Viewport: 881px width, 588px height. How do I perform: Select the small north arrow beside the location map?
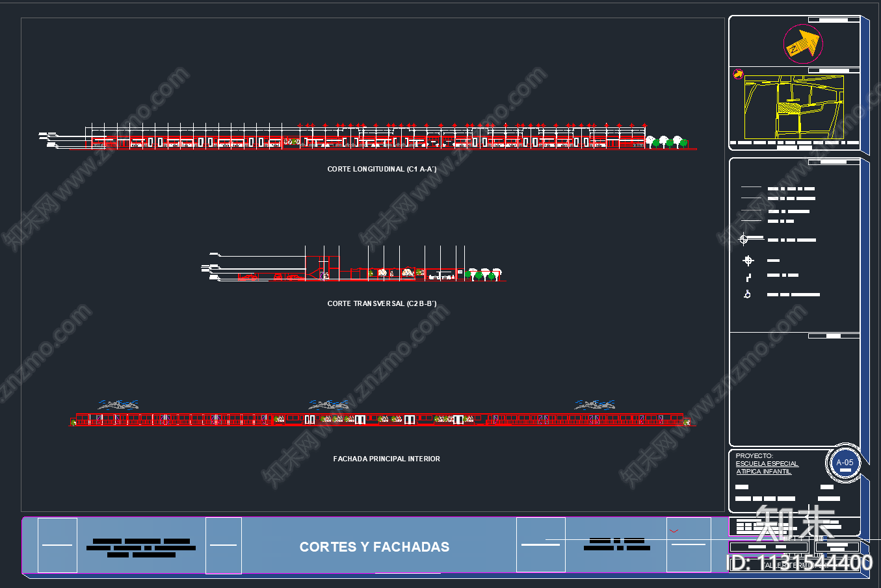coord(738,74)
